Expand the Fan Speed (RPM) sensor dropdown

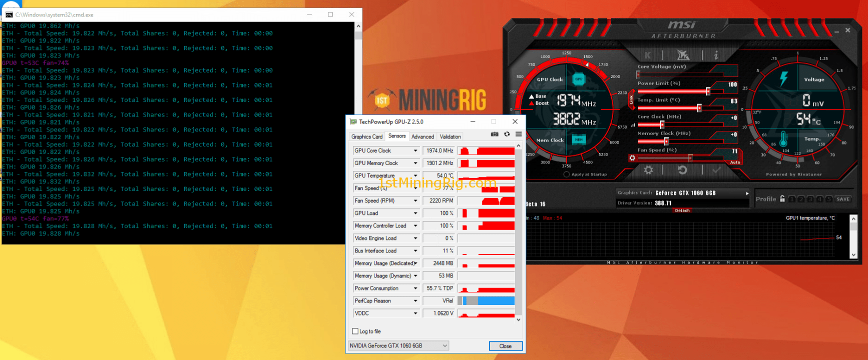pos(415,200)
